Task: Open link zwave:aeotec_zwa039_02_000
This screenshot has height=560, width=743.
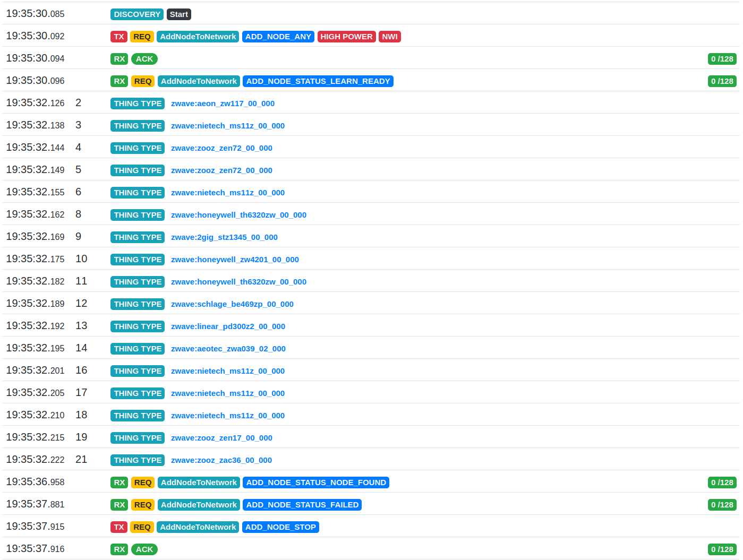Action: click(x=228, y=349)
